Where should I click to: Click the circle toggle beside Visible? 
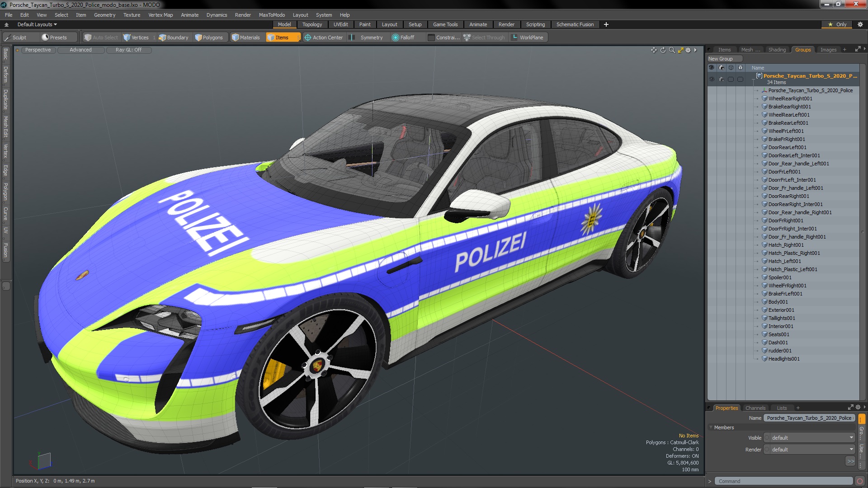[767, 438]
